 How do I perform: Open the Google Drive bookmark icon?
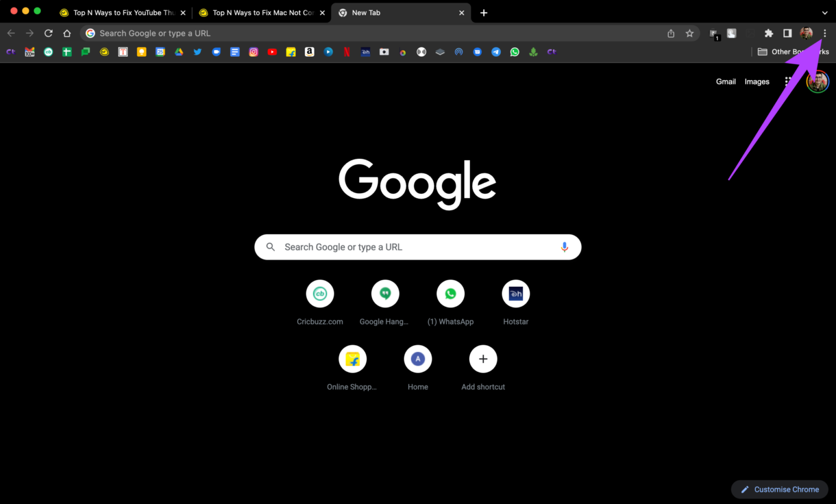(x=179, y=52)
